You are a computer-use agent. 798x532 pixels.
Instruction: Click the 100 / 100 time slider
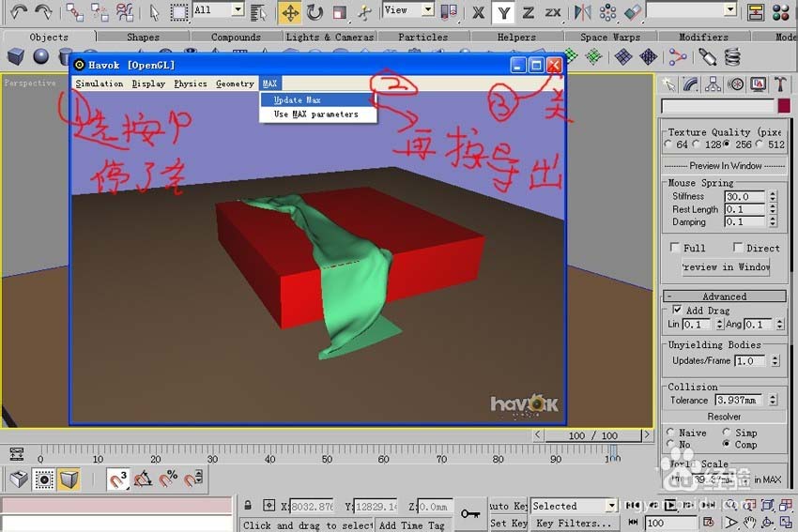click(593, 435)
